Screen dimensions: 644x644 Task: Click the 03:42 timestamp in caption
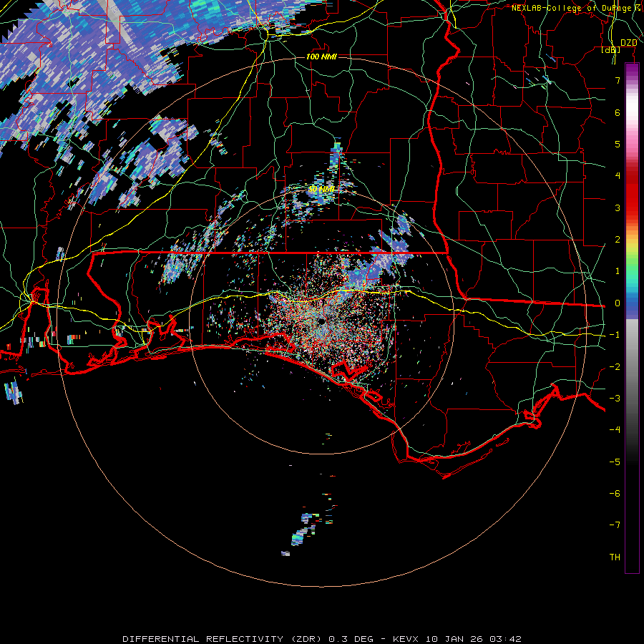tap(506, 639)
